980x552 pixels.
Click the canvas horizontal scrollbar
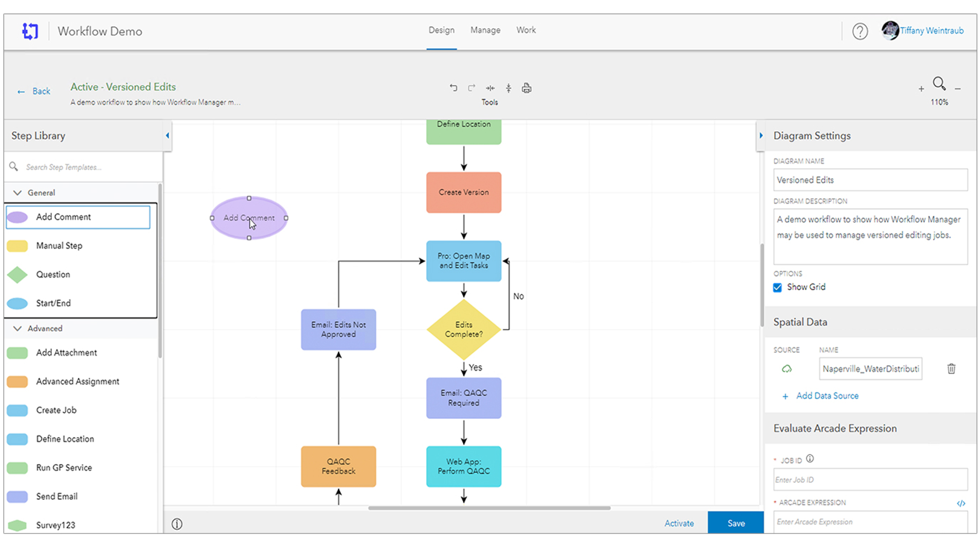pyautogui.click(x=489, y=508)
